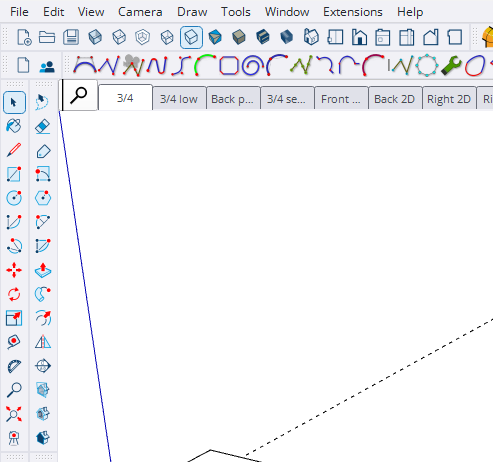Select the Tag tool
Viewport: 493px width, 462px height.
click(x=43, y=151)
